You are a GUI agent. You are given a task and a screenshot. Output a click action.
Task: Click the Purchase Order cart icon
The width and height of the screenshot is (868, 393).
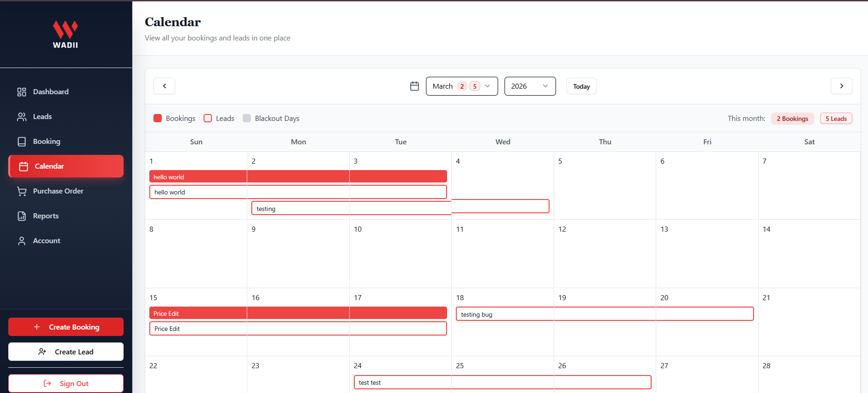click(x=22, y=191)
